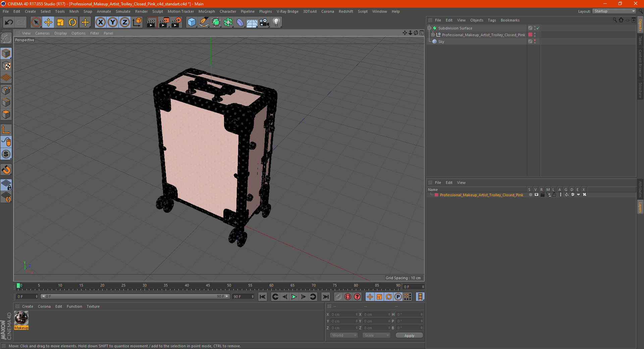The height and width of the screenshot is (349, 644).
Task: Click the Undo arrow icon
Action: tap(9, 22)
